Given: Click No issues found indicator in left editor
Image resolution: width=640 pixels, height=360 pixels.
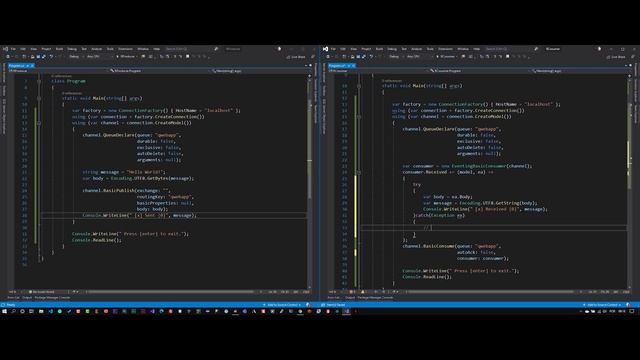Looking at the screenshot, I should pyautogui.click(x=42, y=292).
